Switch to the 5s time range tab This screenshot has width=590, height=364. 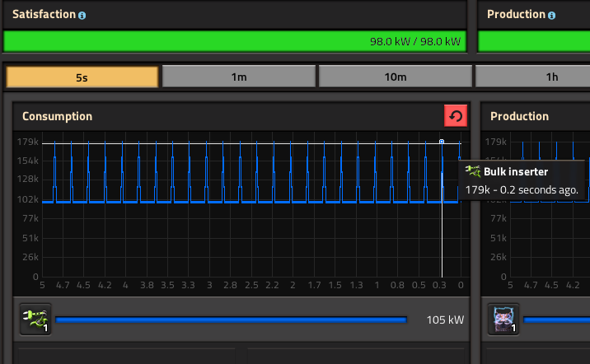click(82, 77)
